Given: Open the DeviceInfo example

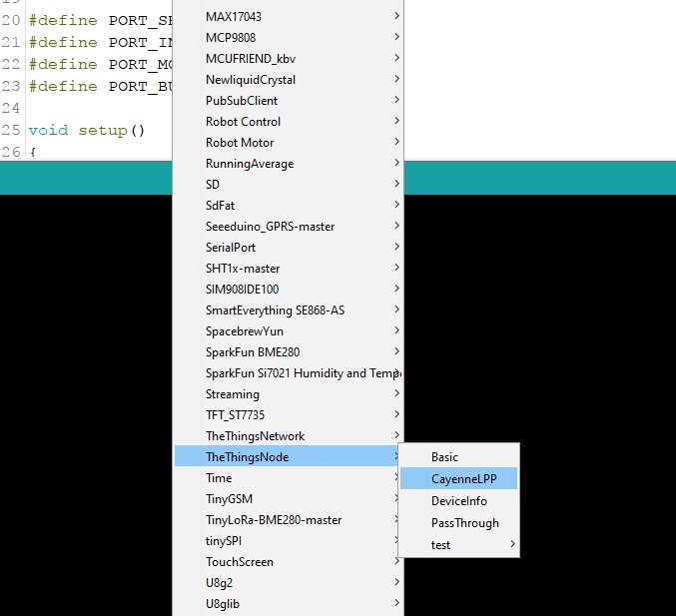Looking at the screenshot, I should [458, 500].
